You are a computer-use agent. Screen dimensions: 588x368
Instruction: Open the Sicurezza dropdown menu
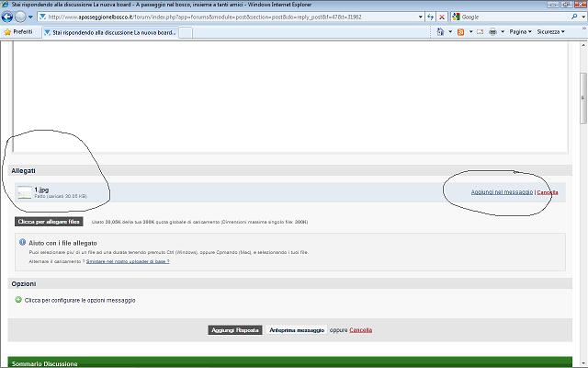[550, 31]
